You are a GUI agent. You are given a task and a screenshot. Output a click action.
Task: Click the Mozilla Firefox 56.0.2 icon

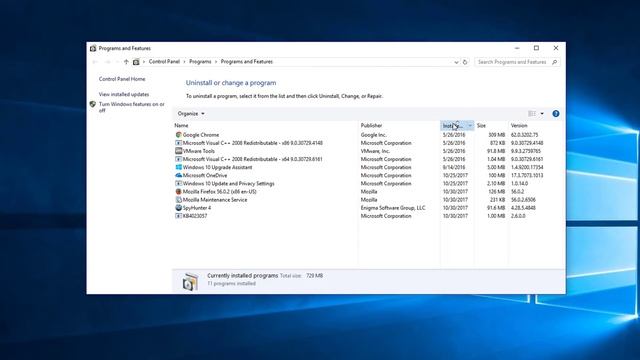178,191
